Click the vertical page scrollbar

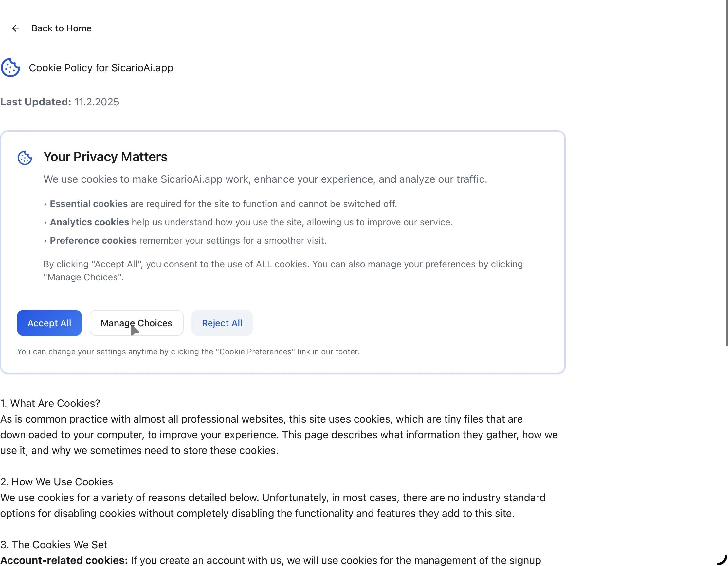[x=726, y=167]
